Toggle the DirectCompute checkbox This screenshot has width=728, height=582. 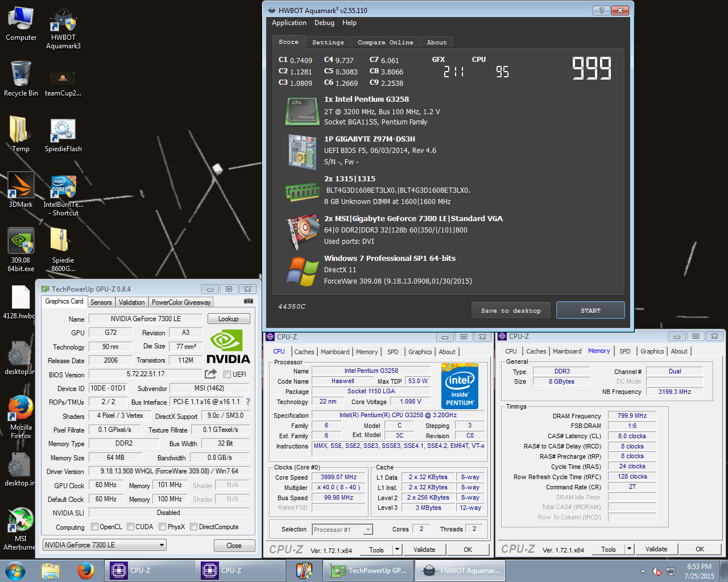pyautogui.click(x=194, y=526)
